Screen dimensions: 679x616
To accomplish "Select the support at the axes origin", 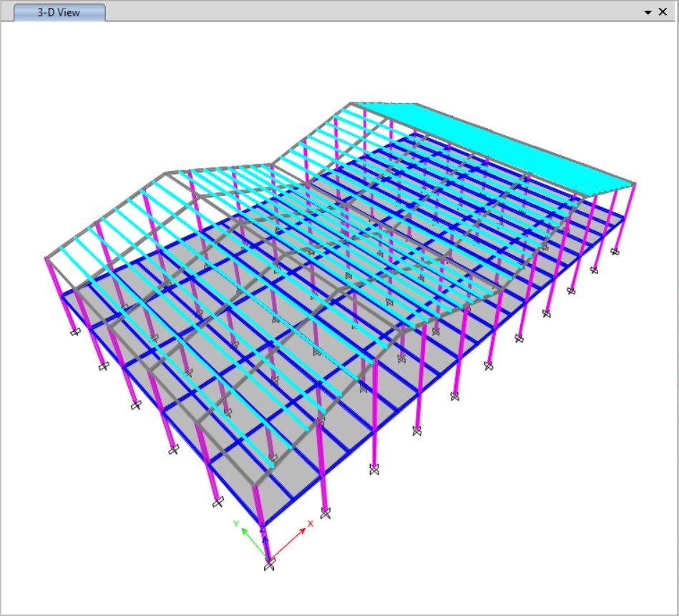I will pos(269,565).
